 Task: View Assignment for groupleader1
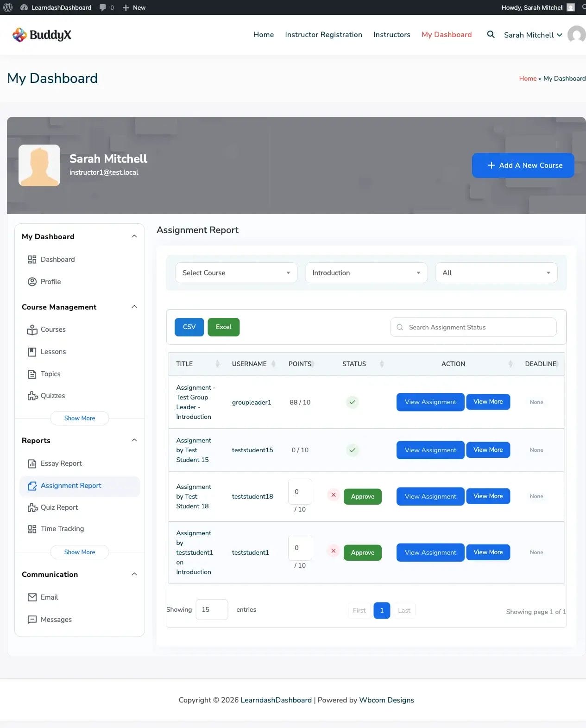tap(430, 402)
